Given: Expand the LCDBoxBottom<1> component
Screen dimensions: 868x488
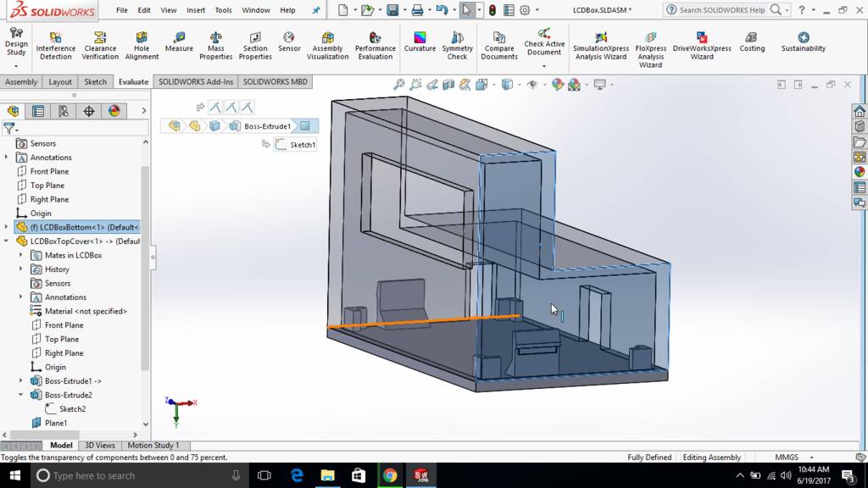Looking at the screenshot, I should coord(6,227).
